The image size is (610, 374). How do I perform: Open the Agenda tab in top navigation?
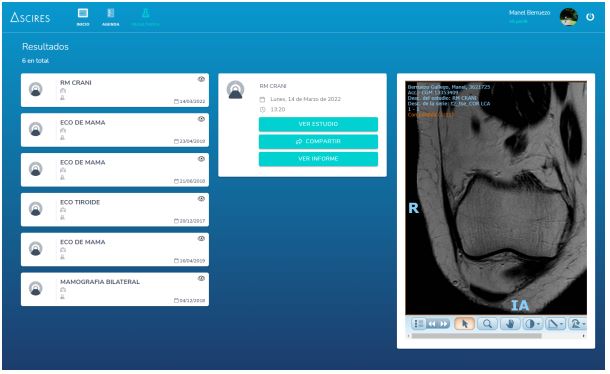(110, 17)
